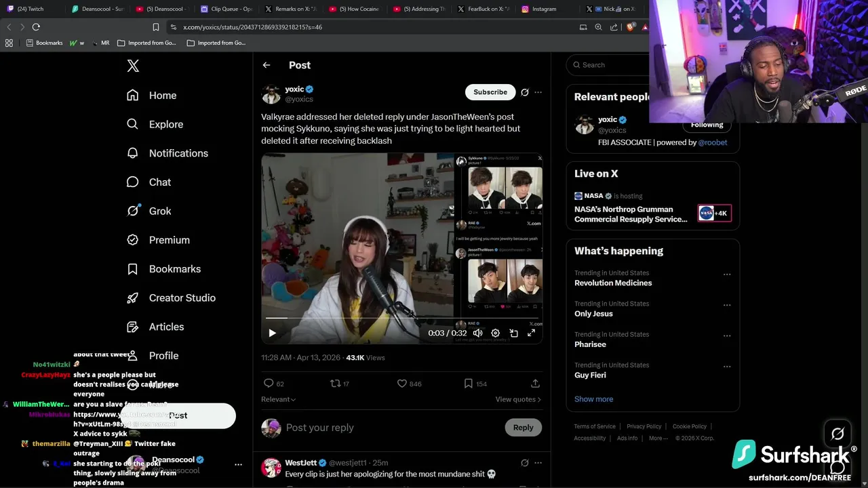Open Chat in X sidebar
Image resolution: width=868 pixels, height=488 pixels.
coord(149,182)
